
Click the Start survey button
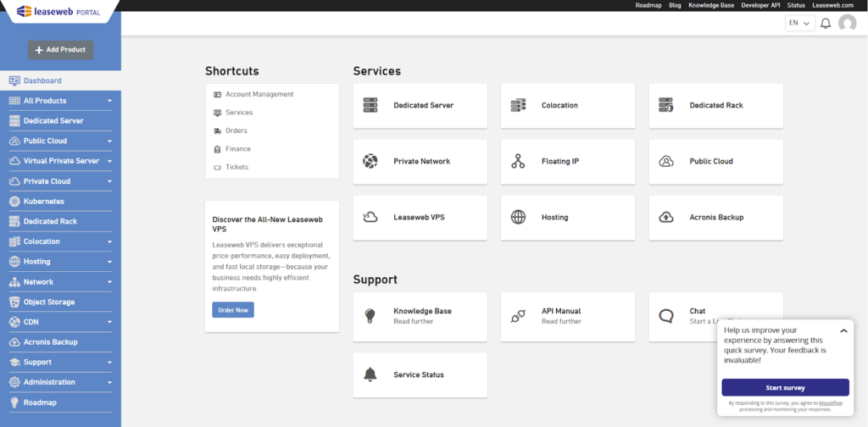click(x=785, y=388)
